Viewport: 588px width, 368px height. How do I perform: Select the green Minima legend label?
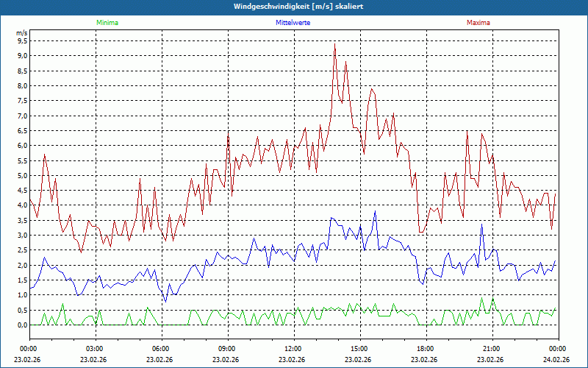[107, 23]
